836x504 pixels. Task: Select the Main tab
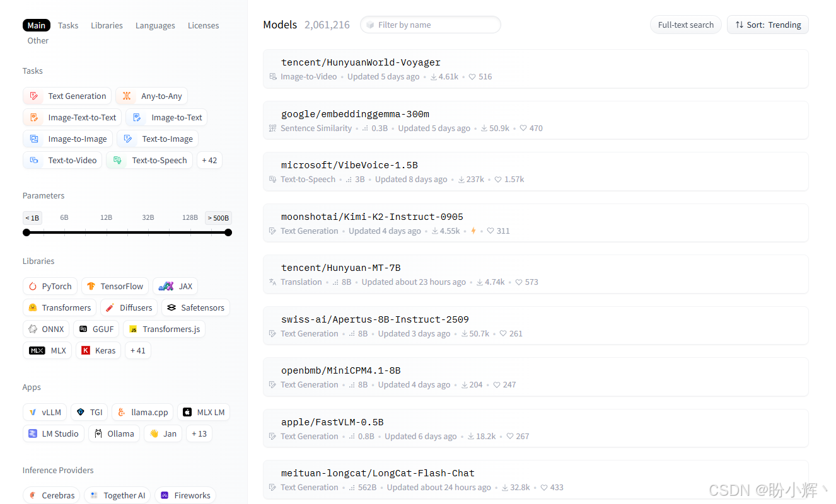37,25
